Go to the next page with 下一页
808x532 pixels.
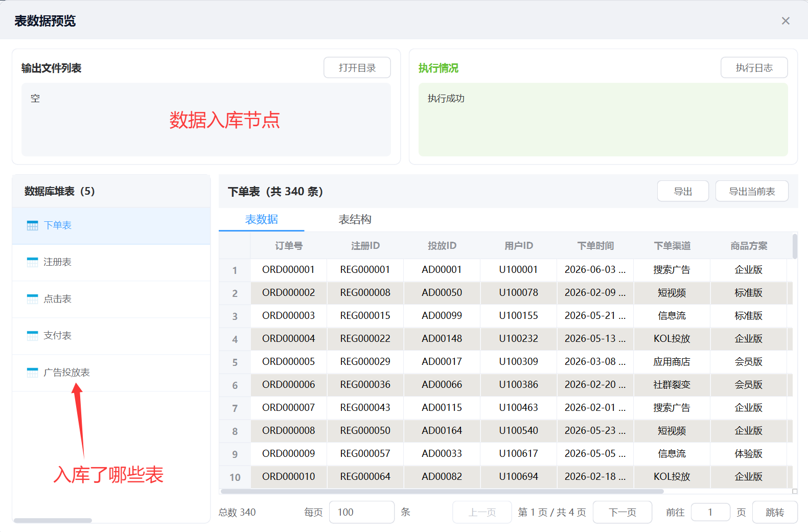622,513
